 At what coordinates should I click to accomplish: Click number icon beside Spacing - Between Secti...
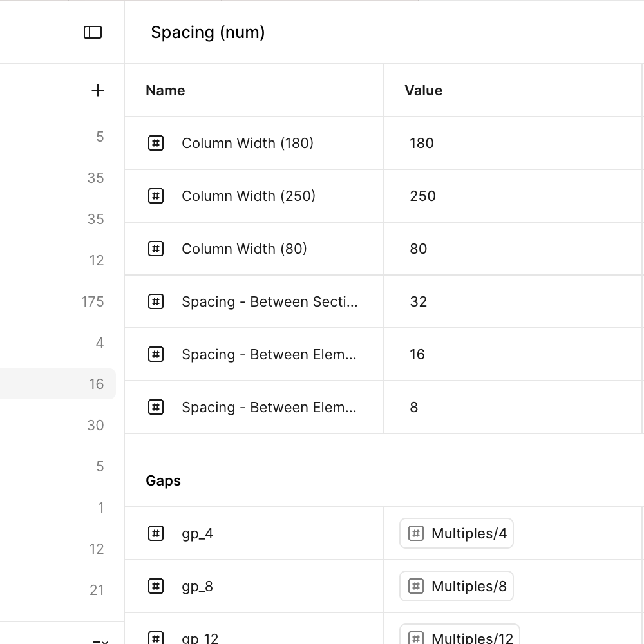tap(156, 301)
